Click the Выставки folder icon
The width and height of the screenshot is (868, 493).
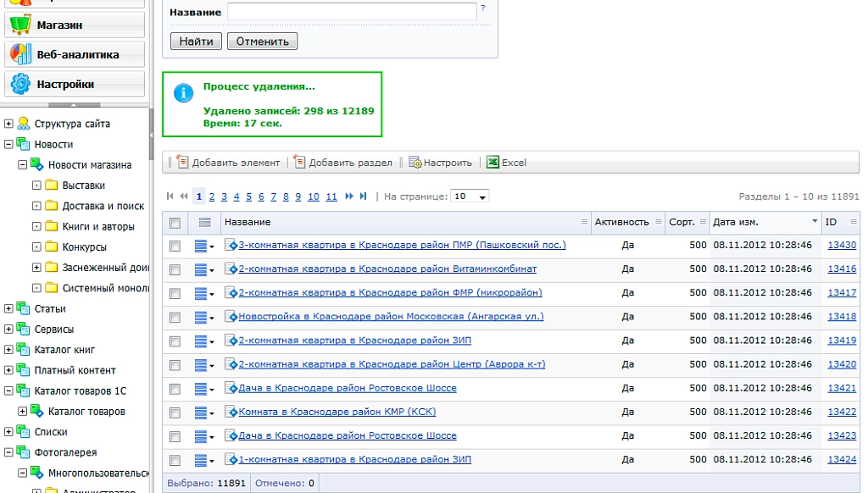(x=52, y=185)
